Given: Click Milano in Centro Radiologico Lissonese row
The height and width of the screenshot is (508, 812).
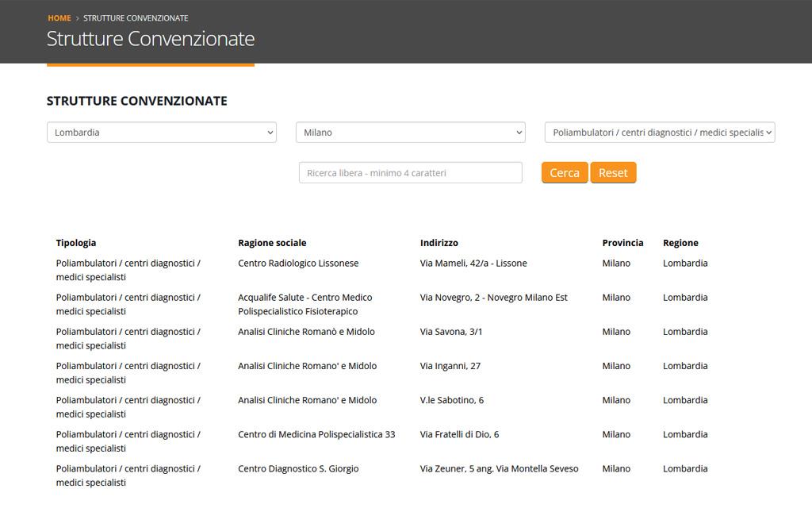Looking at the screenshot, I should [x=616, y=264].
